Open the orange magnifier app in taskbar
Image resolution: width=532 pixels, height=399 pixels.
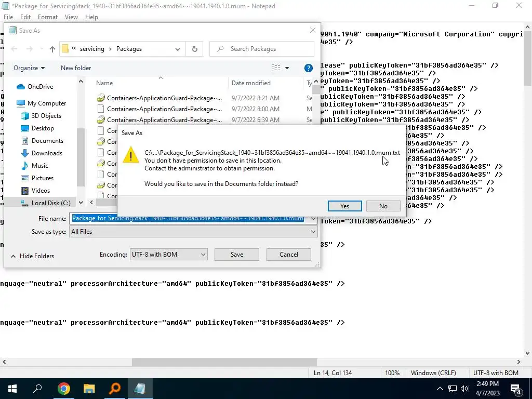[115, 389]
